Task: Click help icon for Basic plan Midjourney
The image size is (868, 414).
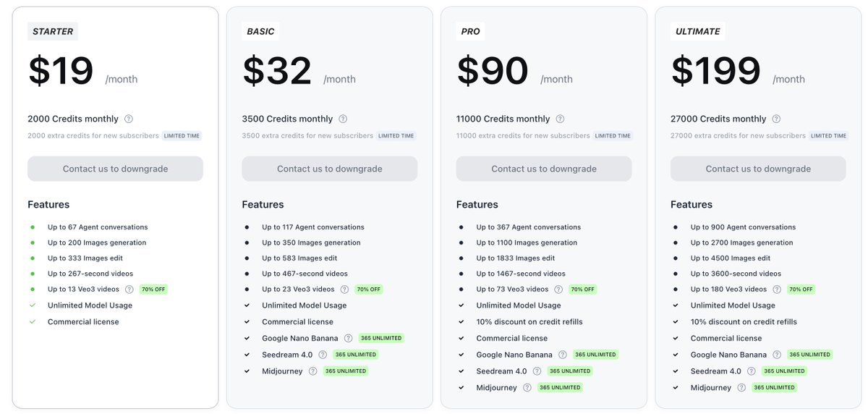Action: point(312,371)
